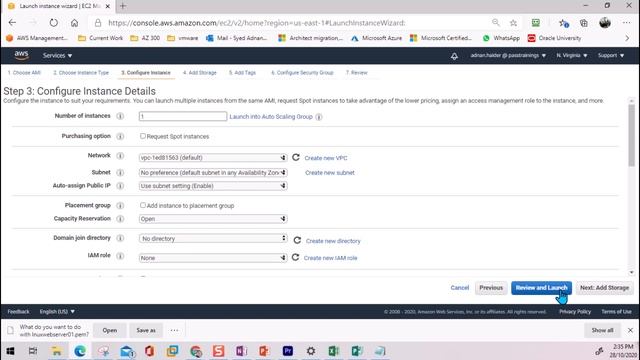Check Add instance to placement group

pos(142,205)
